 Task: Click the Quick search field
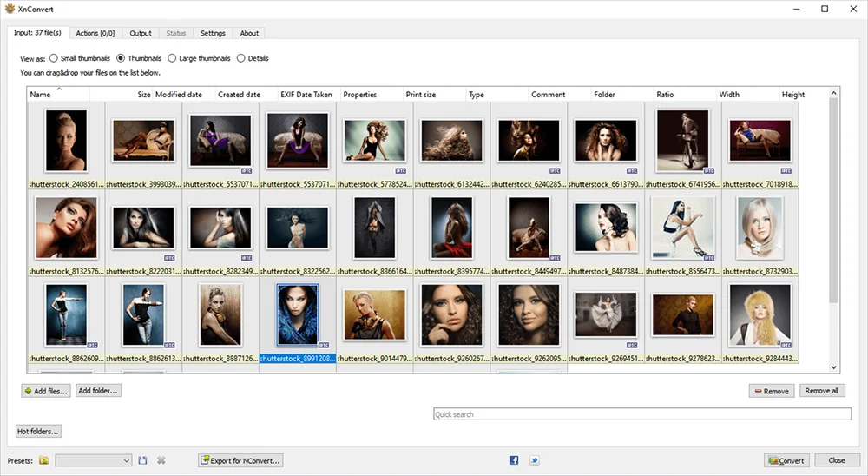[642, 414]
